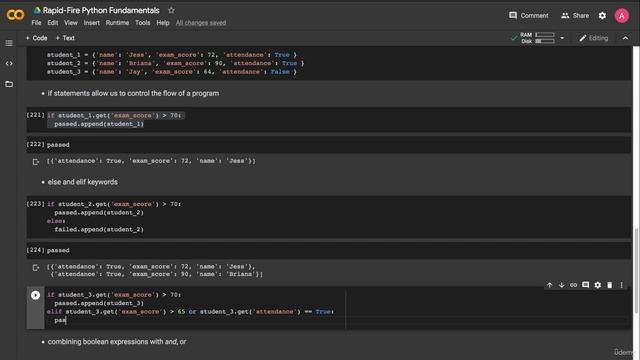
Task: Open notebook settings gear in header
Action: (x=602, y=16)
